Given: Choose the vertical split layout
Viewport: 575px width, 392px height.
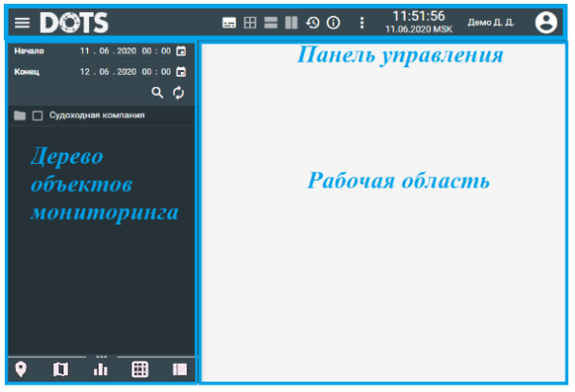Looking at the screenshot, I should pos(292,23).
